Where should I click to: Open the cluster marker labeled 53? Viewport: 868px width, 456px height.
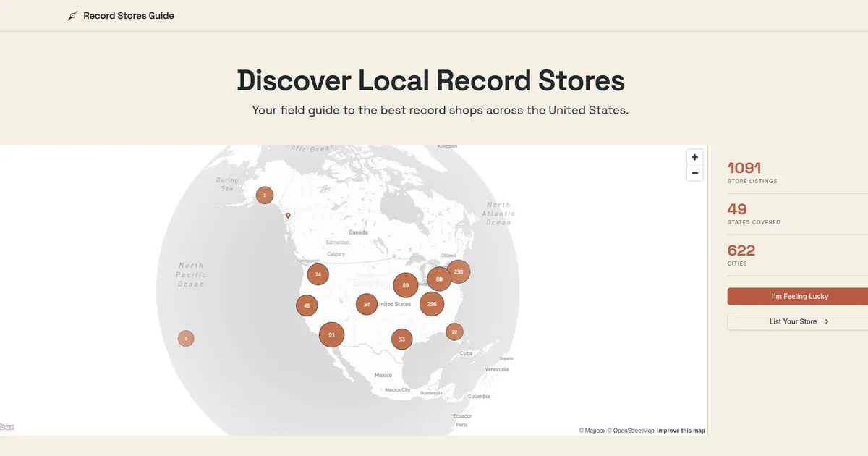tap(401, 339)
